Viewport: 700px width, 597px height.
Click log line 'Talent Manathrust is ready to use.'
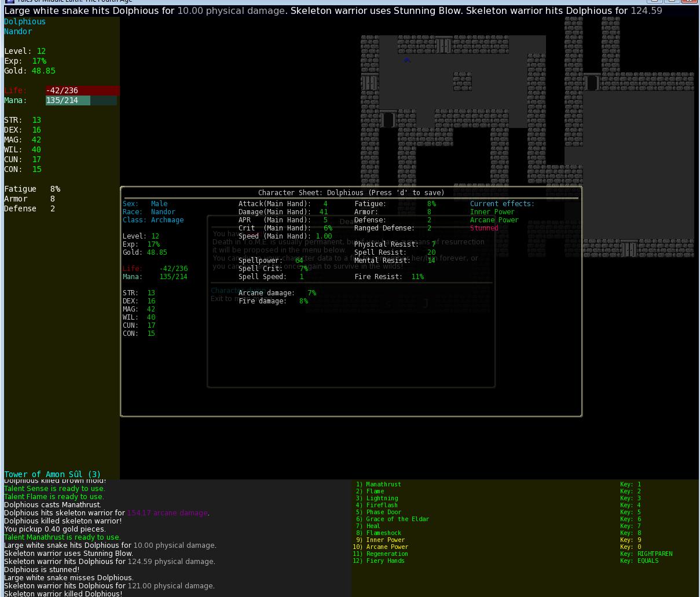63,537
